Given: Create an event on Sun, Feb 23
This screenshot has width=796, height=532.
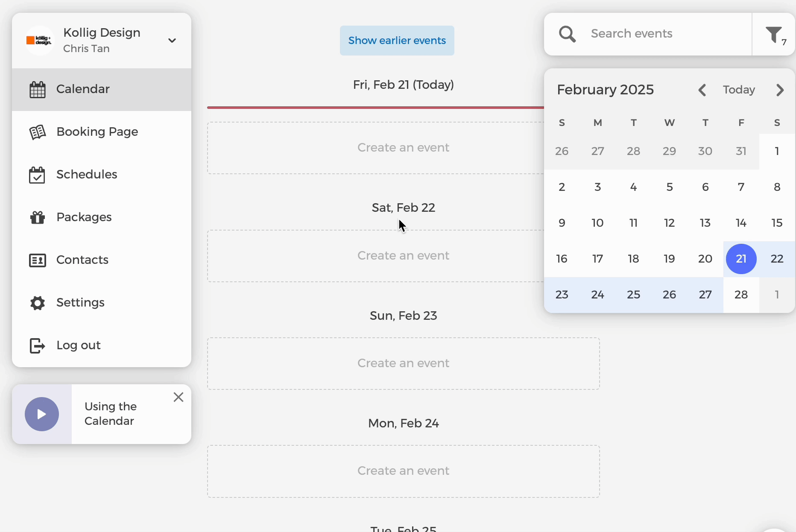Looking at the screenshot, I should (x=404, y=363).
